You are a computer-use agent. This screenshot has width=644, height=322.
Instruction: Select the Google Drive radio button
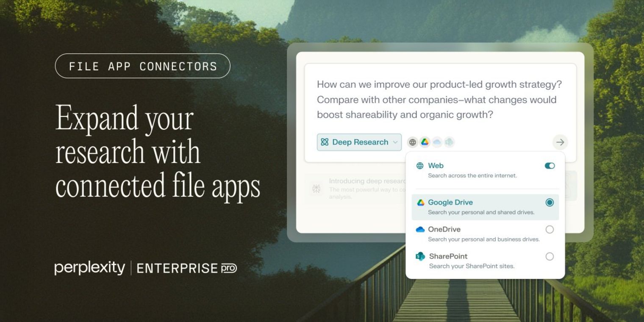pyautogui.click(x=550, y=203)
